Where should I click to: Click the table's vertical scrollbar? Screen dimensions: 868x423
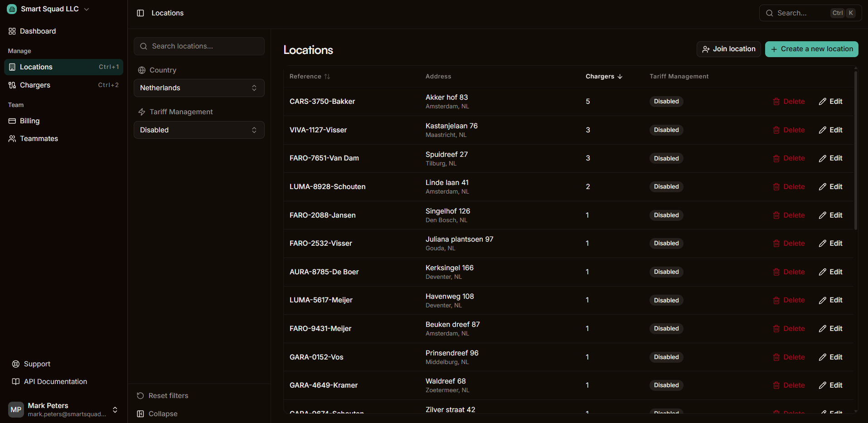[x=856, y=151]
